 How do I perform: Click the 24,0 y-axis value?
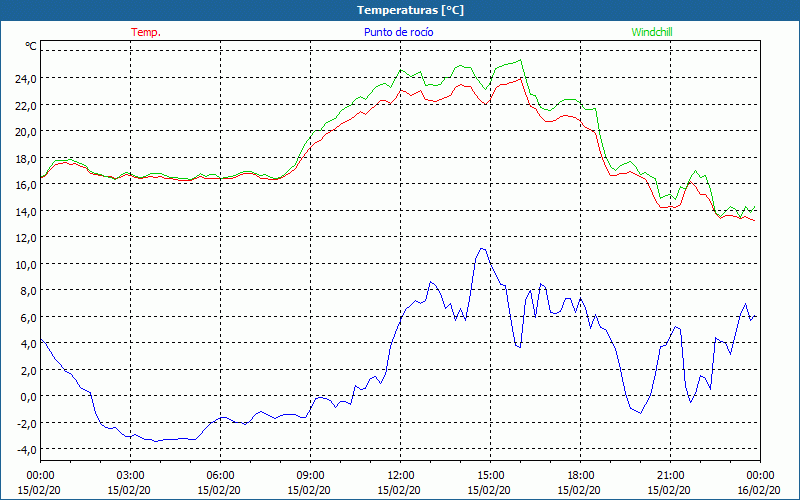point(26,79)
